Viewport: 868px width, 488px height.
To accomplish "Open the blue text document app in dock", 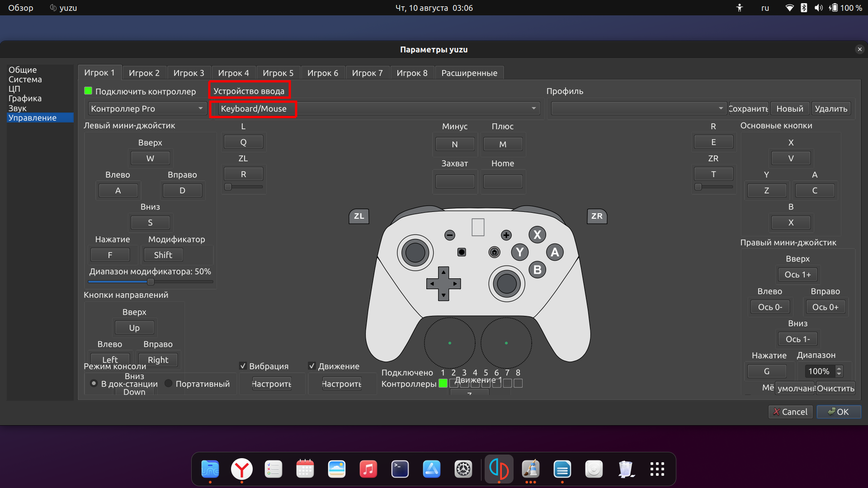I will pos(562,469).
